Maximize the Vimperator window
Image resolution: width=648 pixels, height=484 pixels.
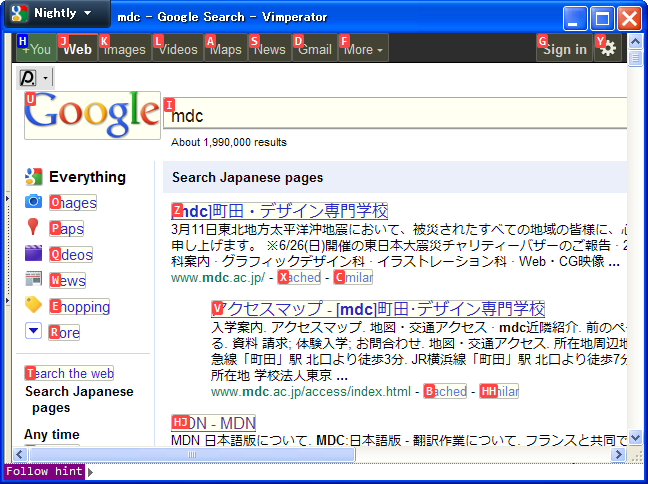click(602, 18)
